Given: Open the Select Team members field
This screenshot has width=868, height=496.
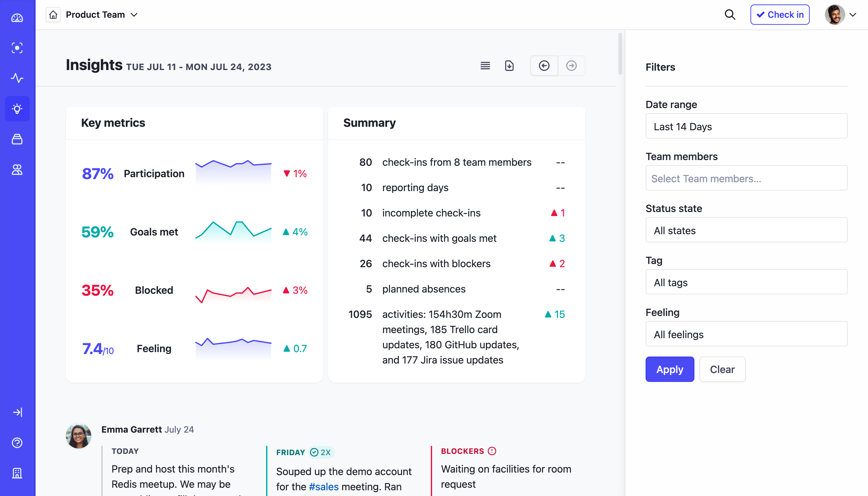Looking at the screenshot, I should coord(746,178).
